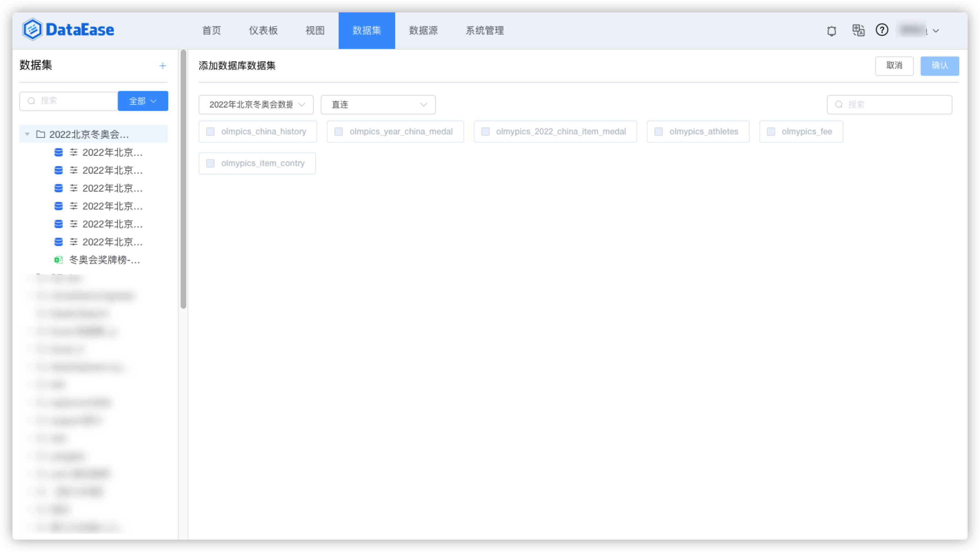Click the first database dataset icon in tree
The image size is (980, 552).
59,152
